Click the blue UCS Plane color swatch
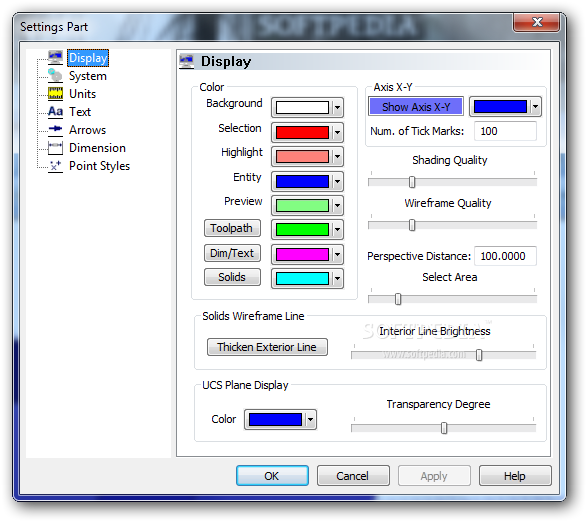 click(275, 419)
